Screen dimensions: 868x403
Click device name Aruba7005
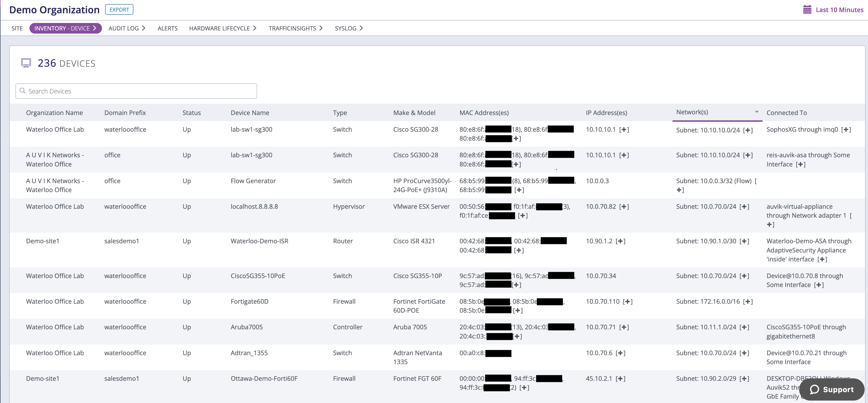(247, 327)
